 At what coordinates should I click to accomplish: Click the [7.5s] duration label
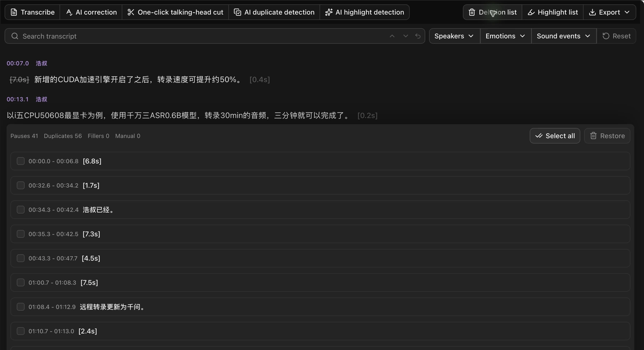coord(89,283)
